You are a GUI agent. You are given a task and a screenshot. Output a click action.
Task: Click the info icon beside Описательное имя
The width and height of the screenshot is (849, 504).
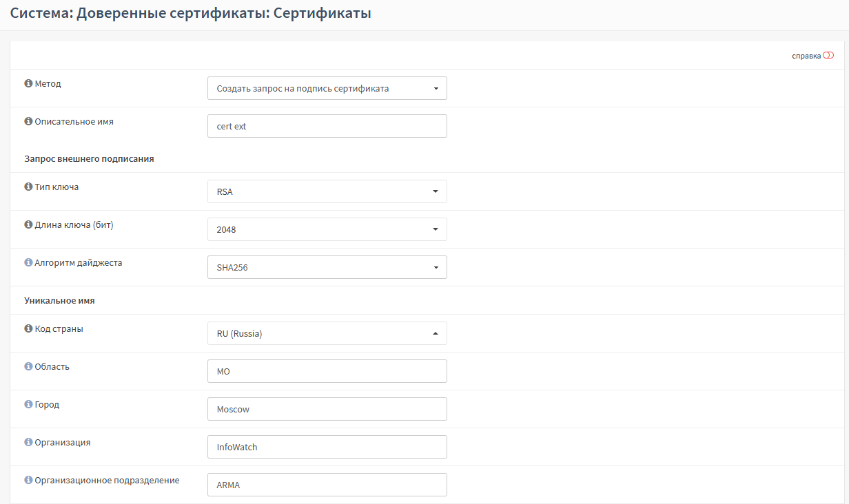click(x=28, y=121)
